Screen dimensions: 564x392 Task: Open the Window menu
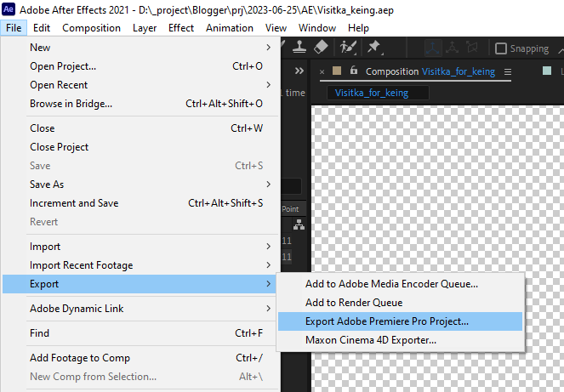click(x=317, y=28)
